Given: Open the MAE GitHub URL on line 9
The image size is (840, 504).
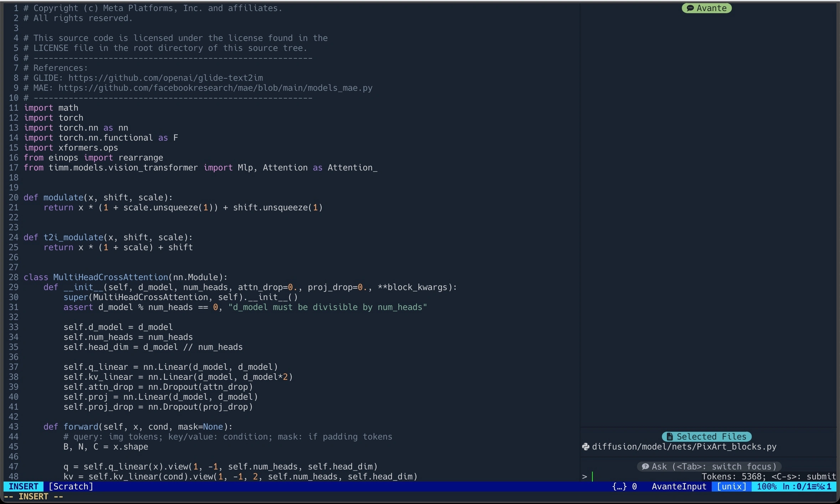Looking at the screenshot, I should pyautogui.click(x=215, y=88).
